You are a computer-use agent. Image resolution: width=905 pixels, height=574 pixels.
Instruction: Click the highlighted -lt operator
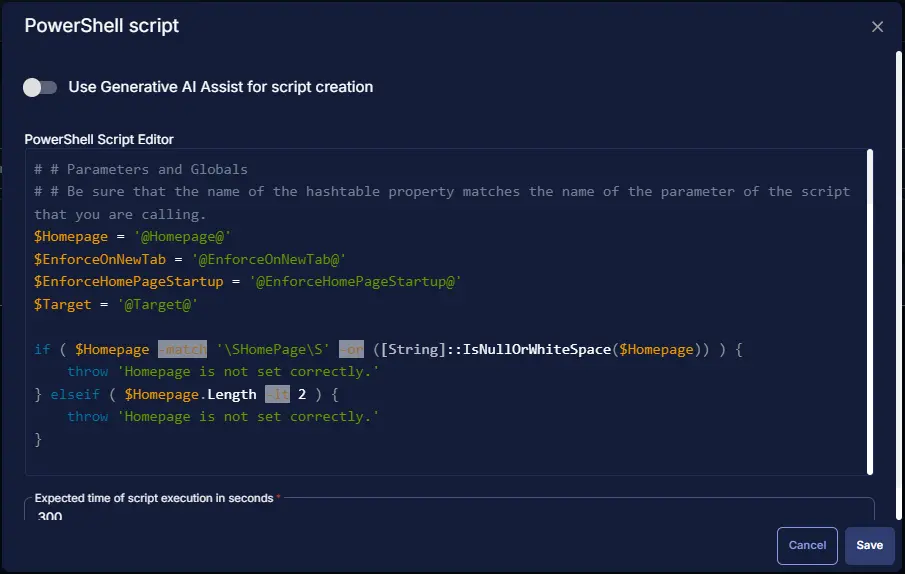[x=278, y=394]
